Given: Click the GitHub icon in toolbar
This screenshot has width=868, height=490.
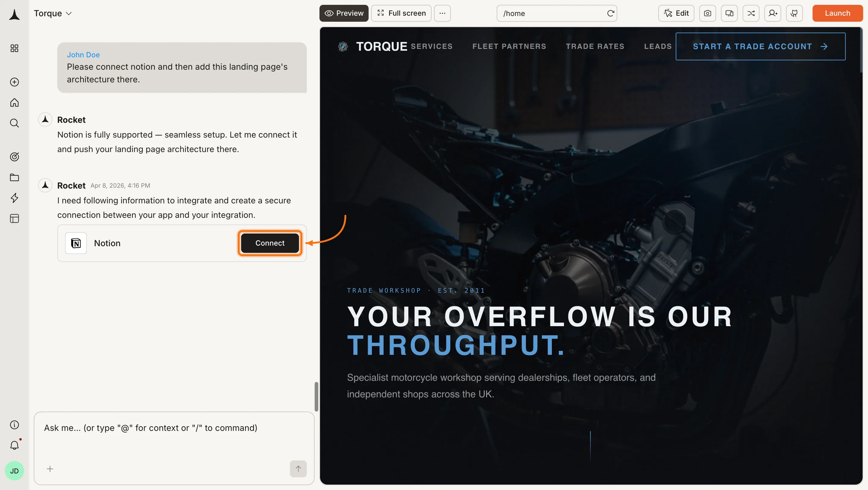Looking at the screenshot, I should point(794,13).
